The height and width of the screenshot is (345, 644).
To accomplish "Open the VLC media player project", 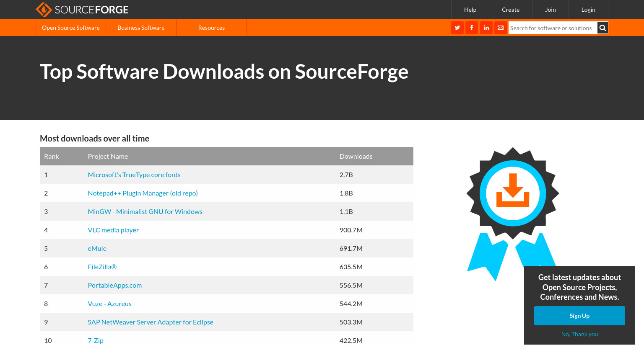I will pos(113,230).
